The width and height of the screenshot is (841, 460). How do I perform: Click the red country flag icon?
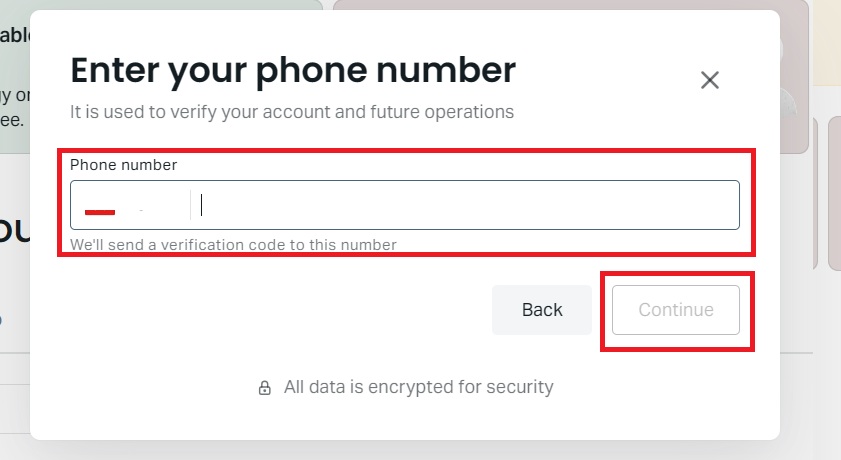coord(100,211)
